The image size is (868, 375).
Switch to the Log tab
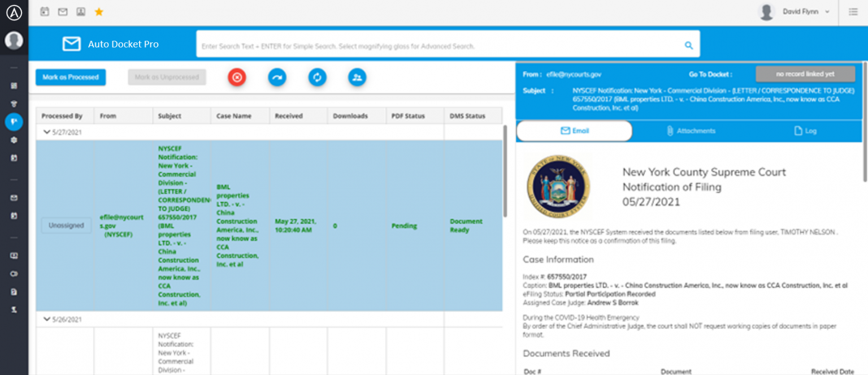click(x=805, y=131)
